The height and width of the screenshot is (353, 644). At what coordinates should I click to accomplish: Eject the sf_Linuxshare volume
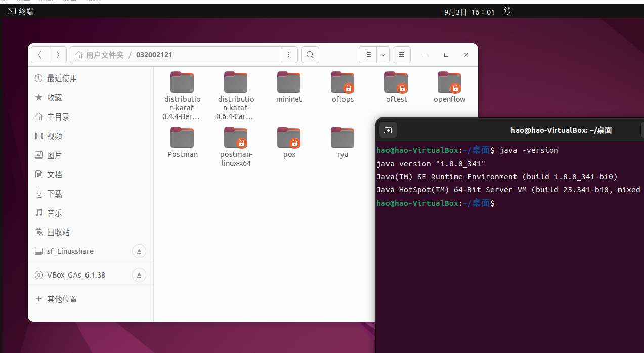[139, 251]
